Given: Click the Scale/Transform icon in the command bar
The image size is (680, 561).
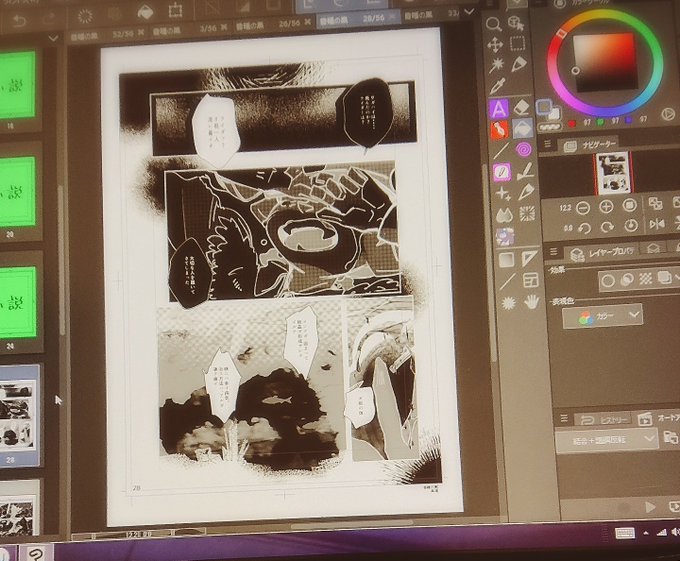Looking at the screenshot, I should [175, 10].
